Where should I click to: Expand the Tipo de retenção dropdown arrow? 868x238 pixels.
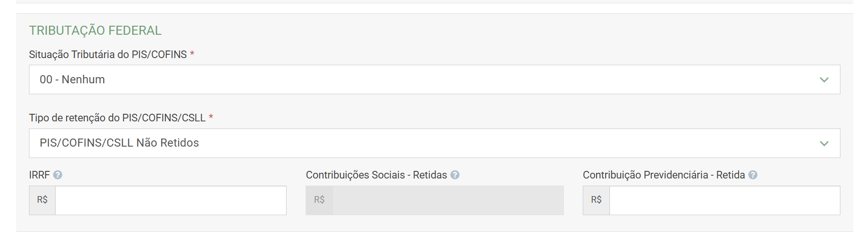tap(824, 143)
